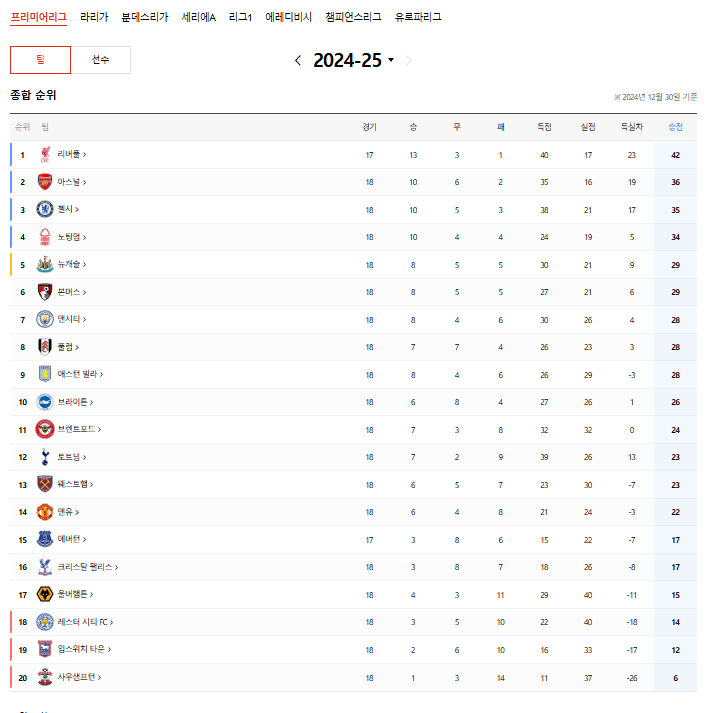The width and height of the screenshot is (714, 713).
Task: Select the 분데스리가 league tab
Action: [145, 17]
